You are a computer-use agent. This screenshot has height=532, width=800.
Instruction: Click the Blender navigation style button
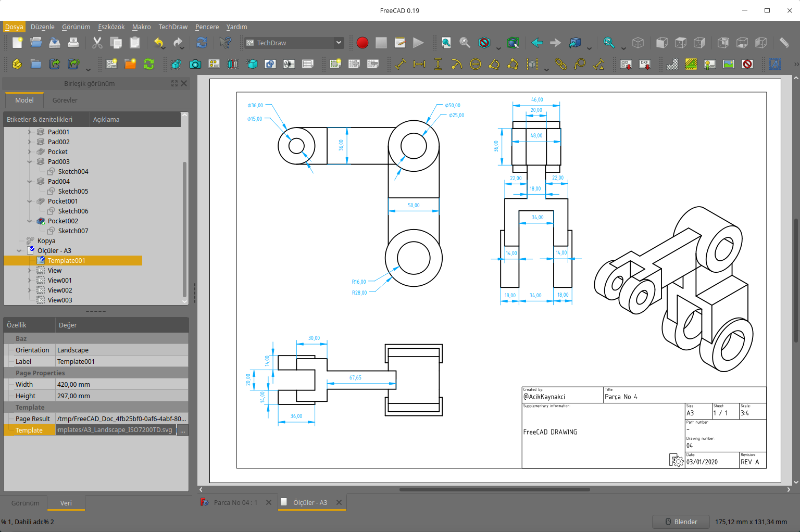point(681,522)
